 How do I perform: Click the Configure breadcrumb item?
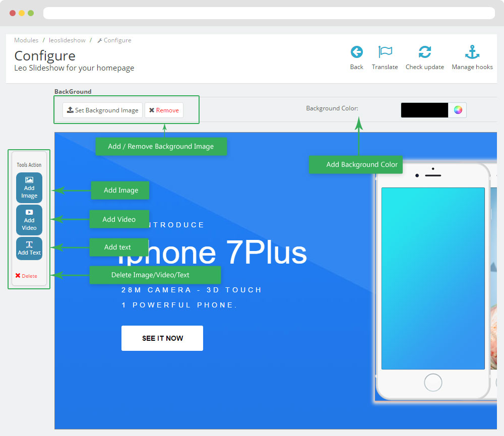[114, 40]
